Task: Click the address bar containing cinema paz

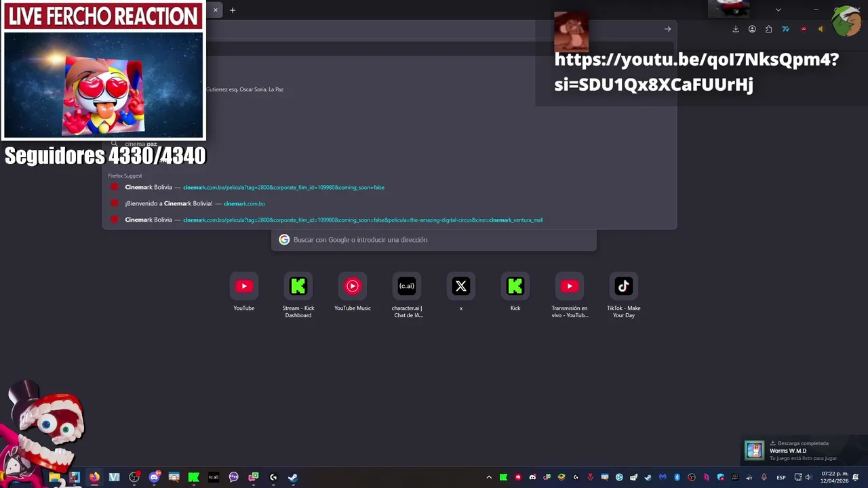Action: (389, 144)
